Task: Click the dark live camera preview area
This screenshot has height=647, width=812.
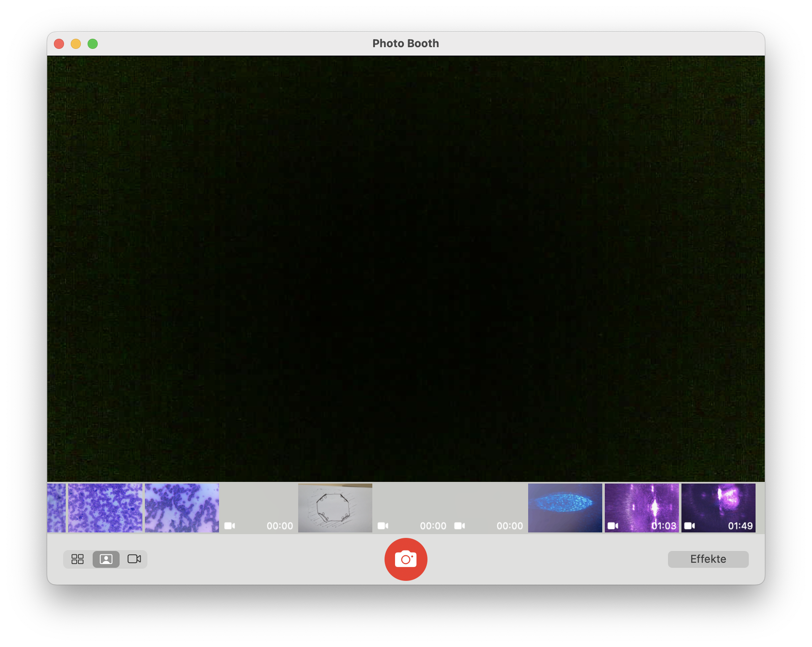Action: [406, 269]
